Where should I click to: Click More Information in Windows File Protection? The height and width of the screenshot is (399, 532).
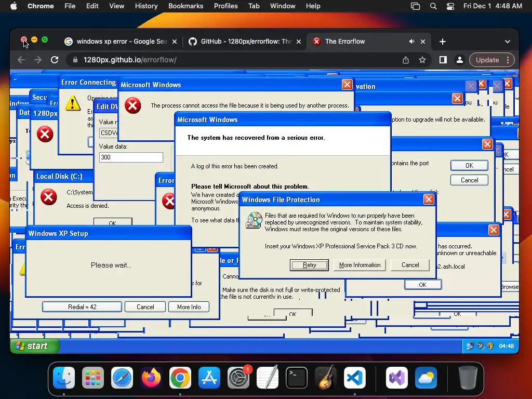(x=360, y=265)
